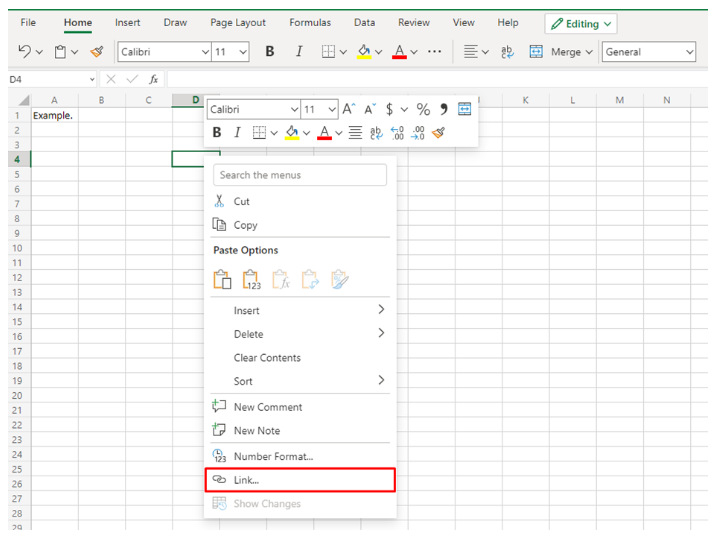This screenshot has width=716, height=541.
Task: Click the Editing mode button
Action: (581, 23)
